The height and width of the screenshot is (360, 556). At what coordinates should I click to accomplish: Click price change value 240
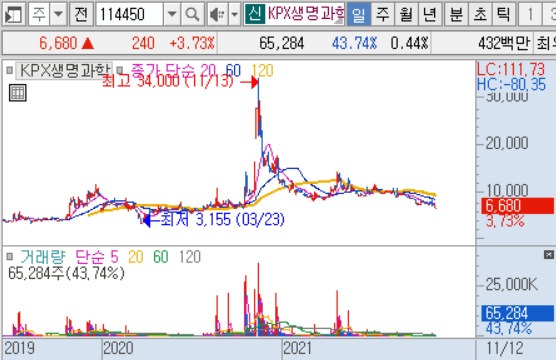(143, 44)
